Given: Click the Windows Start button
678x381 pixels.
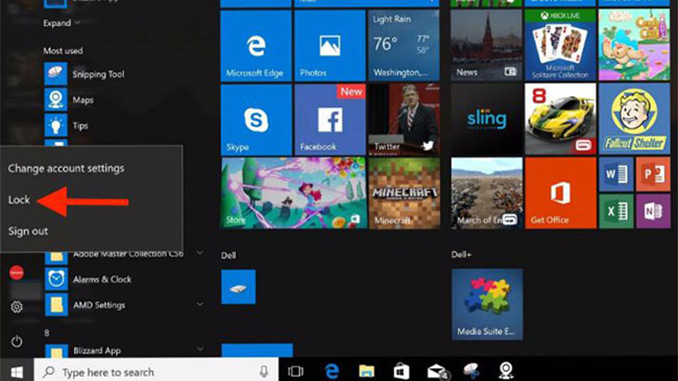Looking at the screenshot, I should point(17,371).
